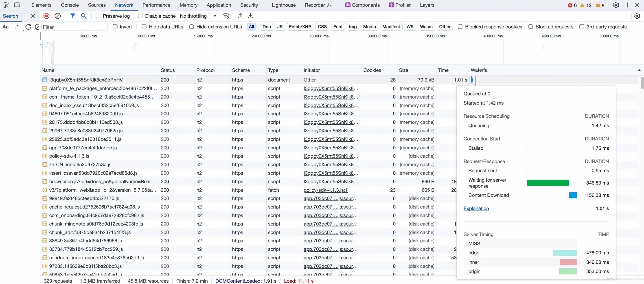
Task: Export HAR file download icon
Action: [250, 16]
